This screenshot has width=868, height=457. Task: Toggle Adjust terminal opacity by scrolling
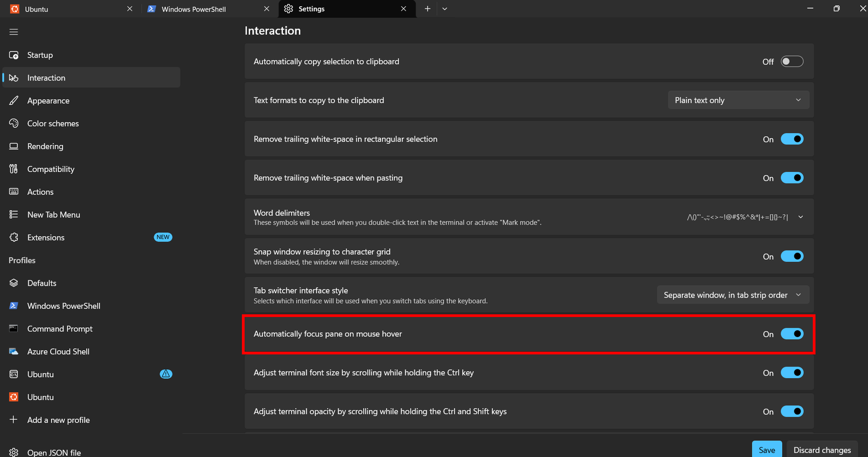792,411
